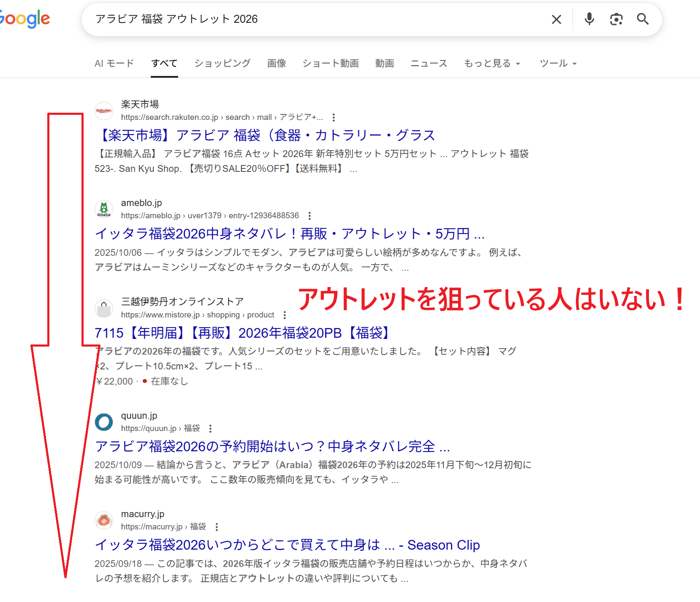Click the Google logo
The image size is (700, 602).
[24, 19]
